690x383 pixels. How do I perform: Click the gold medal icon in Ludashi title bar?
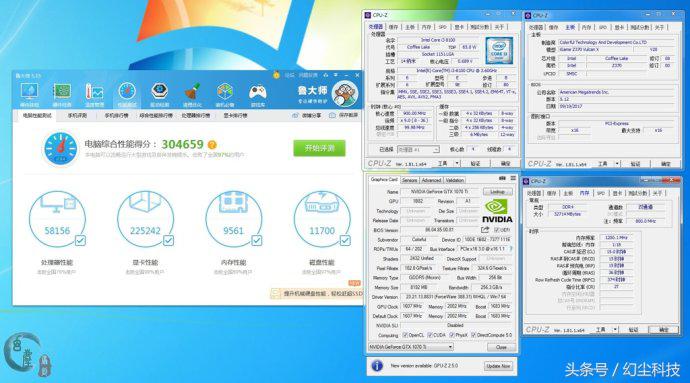coord(276,75)
